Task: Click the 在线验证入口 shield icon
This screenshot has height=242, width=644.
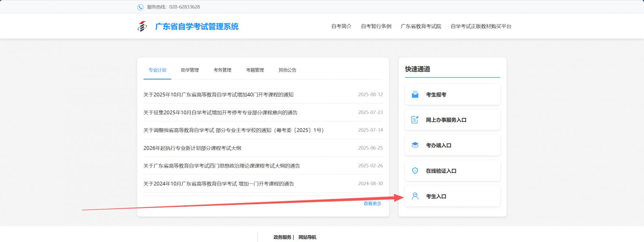Action: click(415, 171)
